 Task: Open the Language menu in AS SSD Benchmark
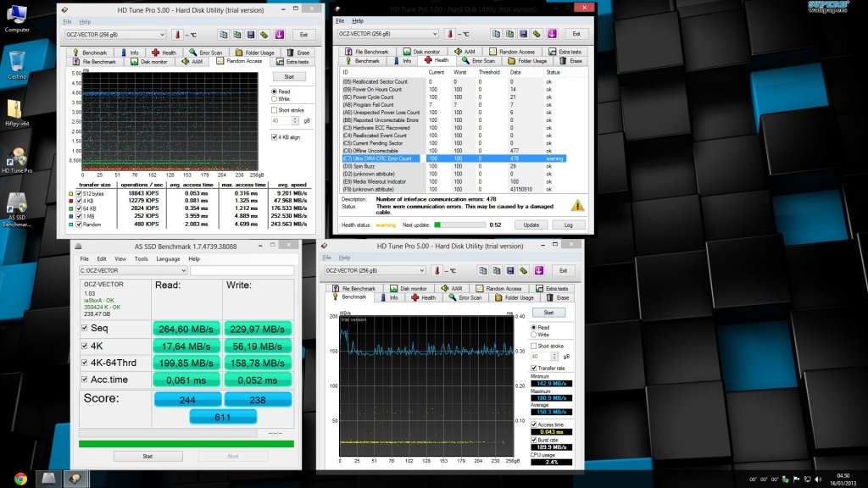pyautogui.click(x=168, y=259)
